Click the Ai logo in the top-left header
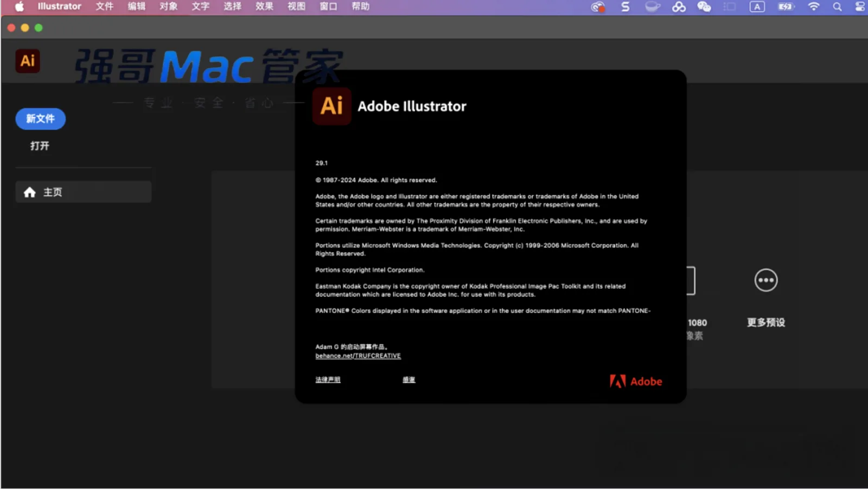 pos(28,61)
